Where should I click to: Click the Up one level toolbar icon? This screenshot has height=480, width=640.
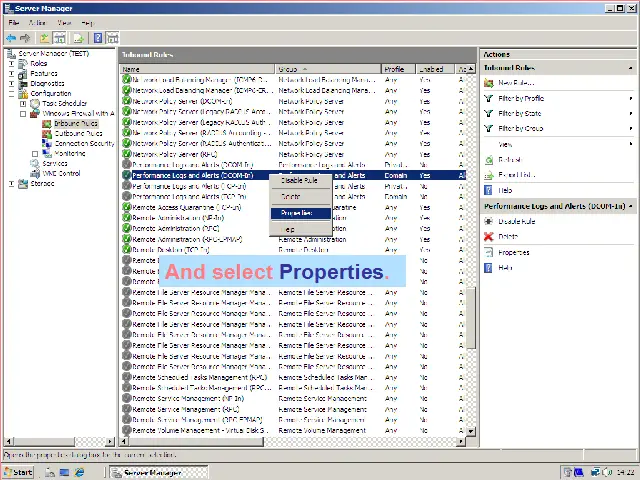(44, 38)
